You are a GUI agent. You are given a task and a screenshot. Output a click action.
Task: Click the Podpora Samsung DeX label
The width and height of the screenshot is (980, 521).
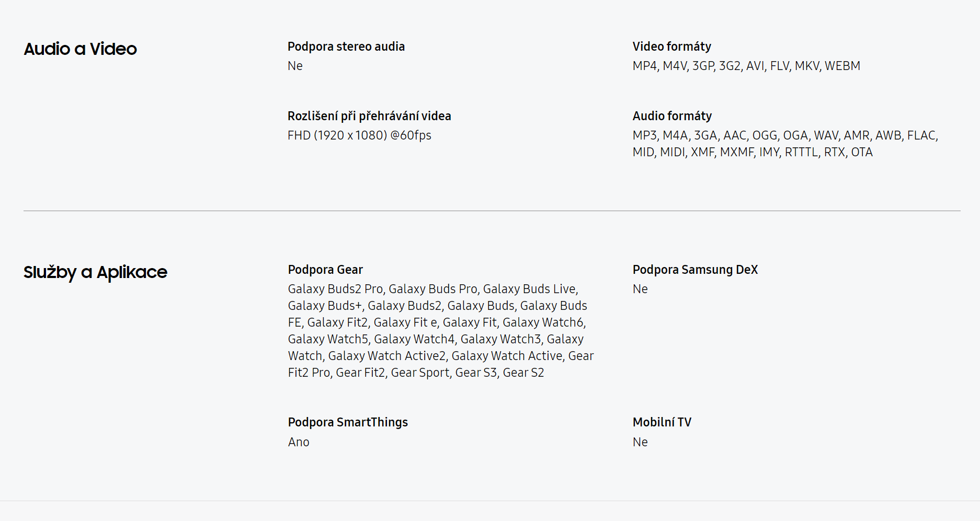click(x=695, y=270)
